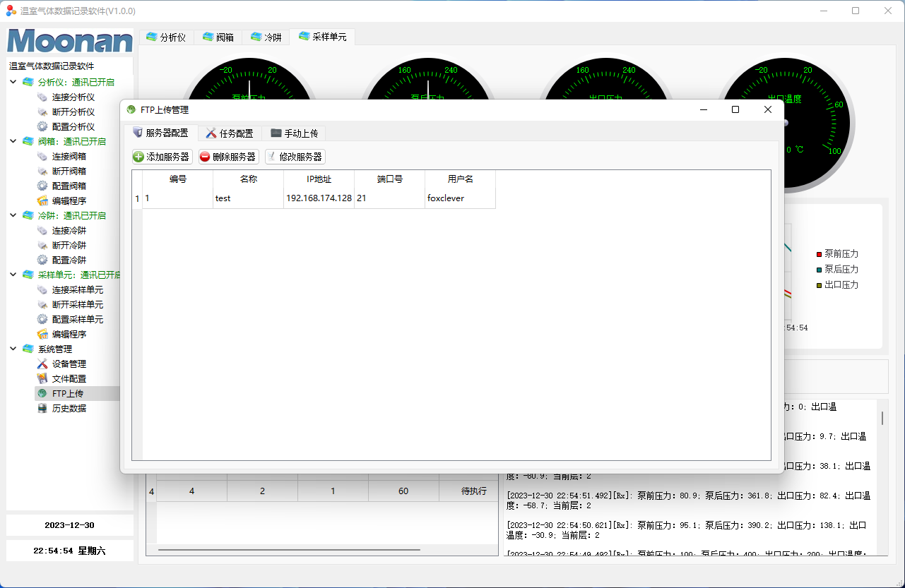Open the 冷阱 tab in main window
The width and height of the screenshot is (905, 588).
(266, 37)
